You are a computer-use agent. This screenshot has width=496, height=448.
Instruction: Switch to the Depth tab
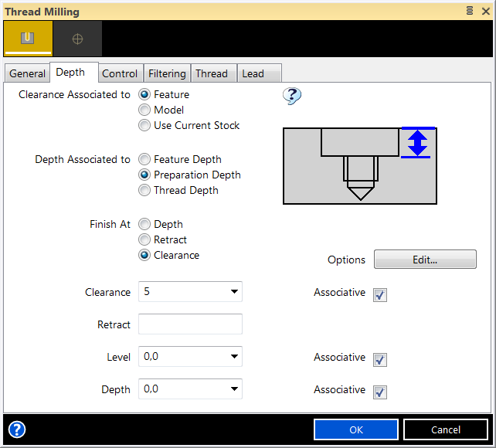[x=74, y=73]
